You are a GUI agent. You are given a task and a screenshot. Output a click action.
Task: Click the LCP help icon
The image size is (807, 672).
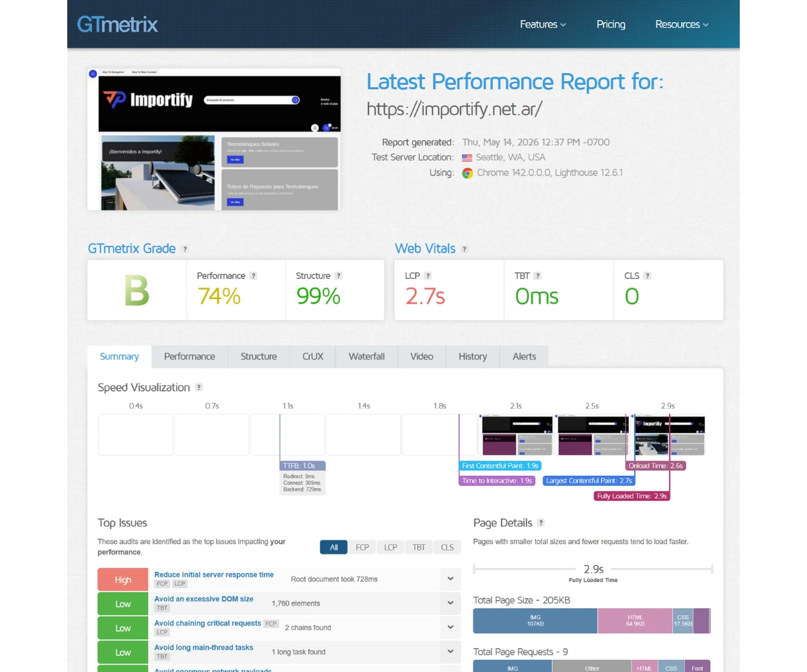coord(428,276)
